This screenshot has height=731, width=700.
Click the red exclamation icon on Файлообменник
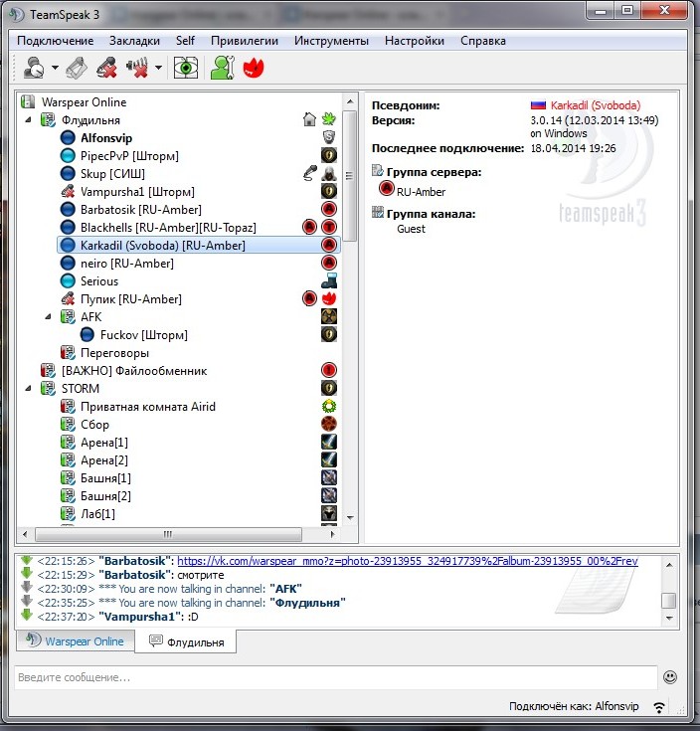(329, 370)
